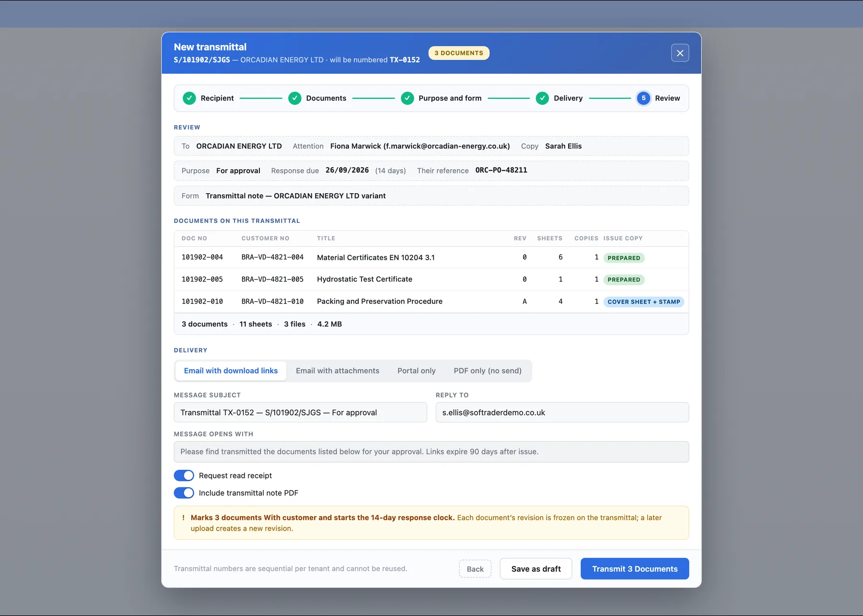Select Email with attachments option
This screenshot has height=616, width=863.
click(x=338, y=371)
